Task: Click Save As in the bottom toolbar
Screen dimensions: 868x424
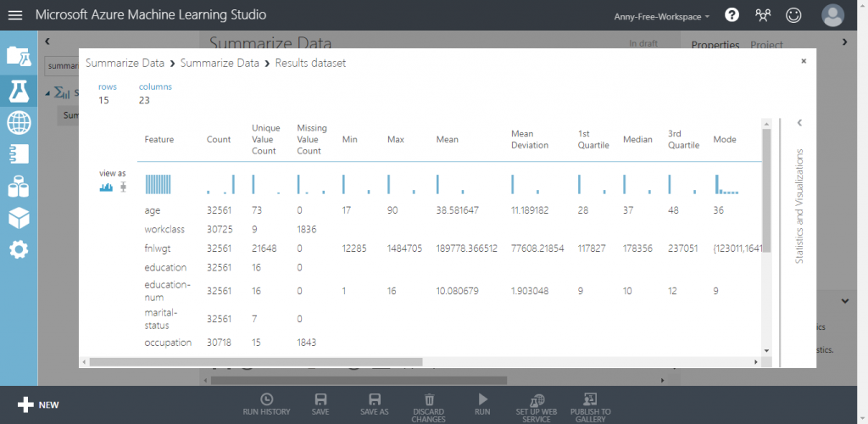Action: tap(375, 404)
